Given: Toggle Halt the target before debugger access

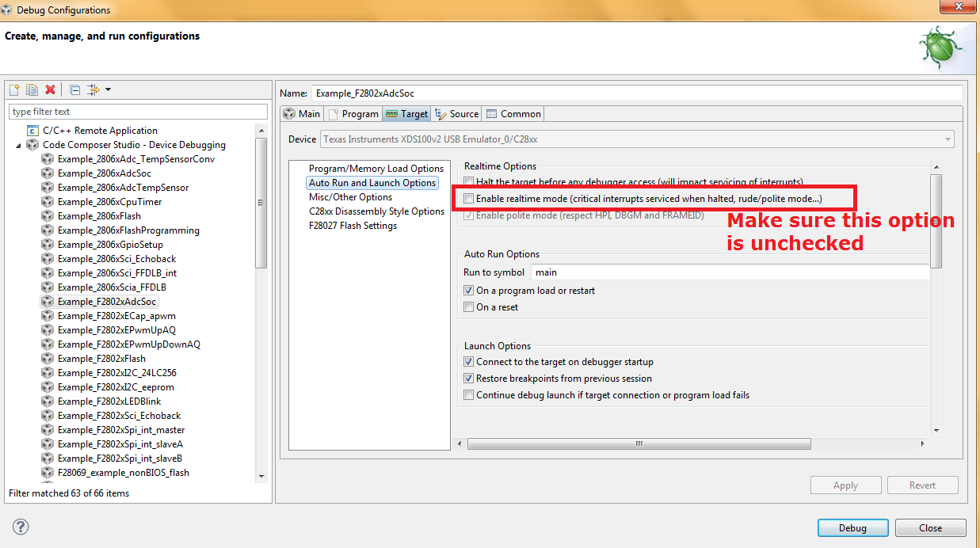Looking at the screenshot, I should [469, 182].
